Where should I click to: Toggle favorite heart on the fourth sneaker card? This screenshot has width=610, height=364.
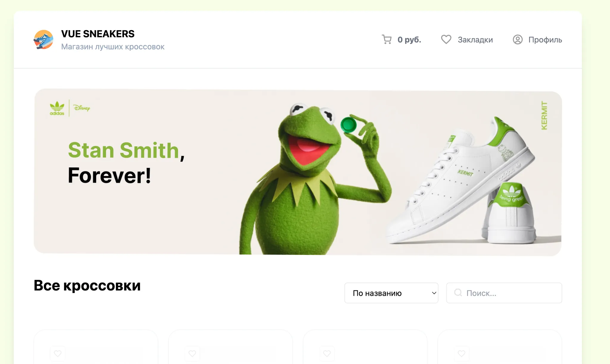[462, 354]
